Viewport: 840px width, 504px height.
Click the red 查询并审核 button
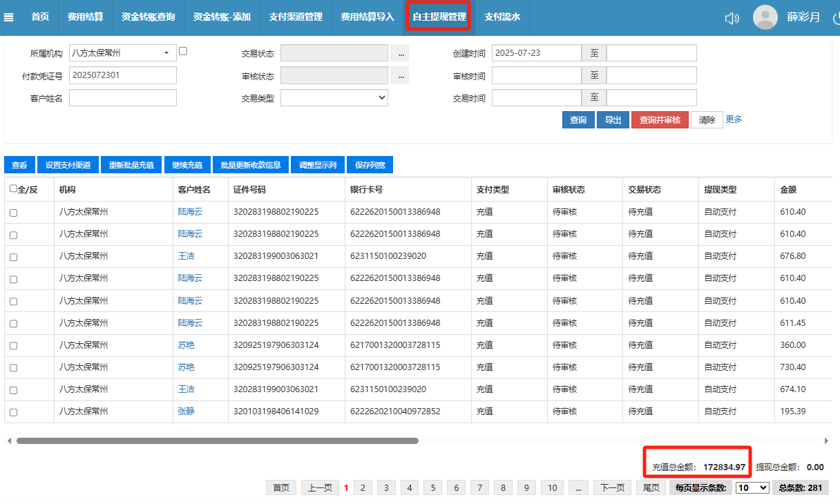point(659,120)
